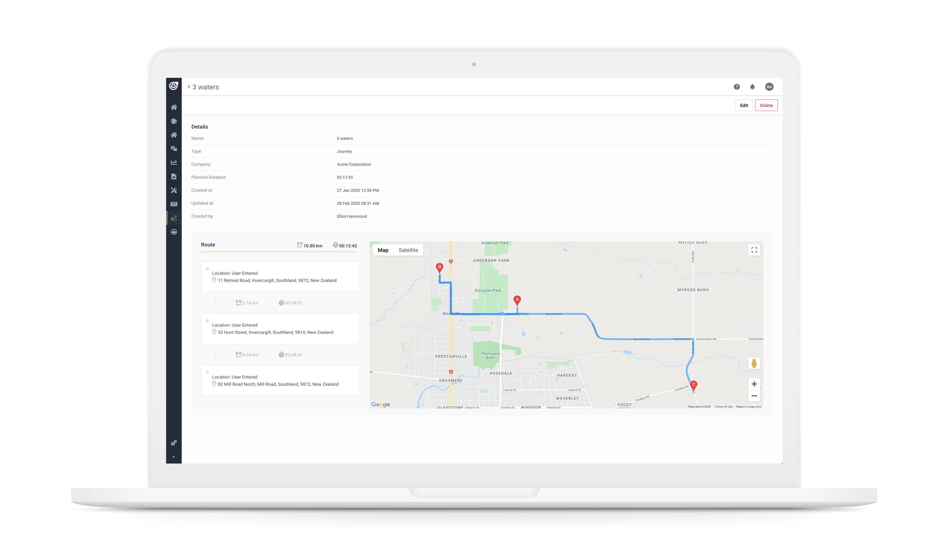
Task: Click the user profile avatar icon
Action: [x=769, y=87]
